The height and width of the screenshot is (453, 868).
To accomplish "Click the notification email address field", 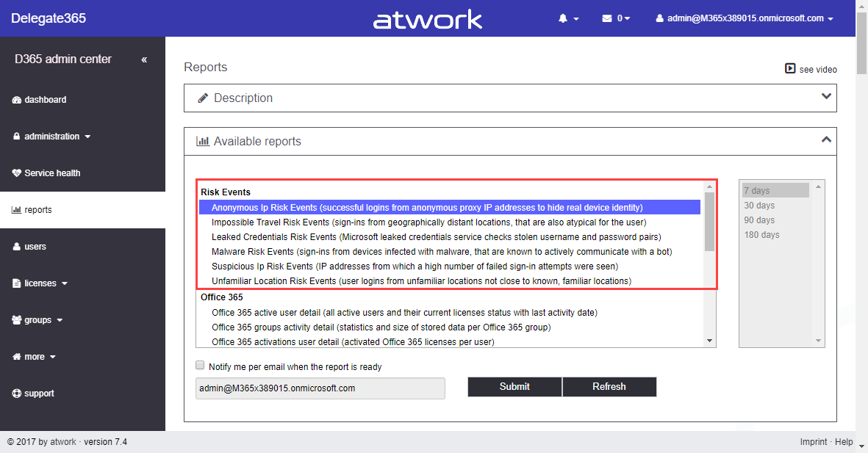I will (320, 388).
